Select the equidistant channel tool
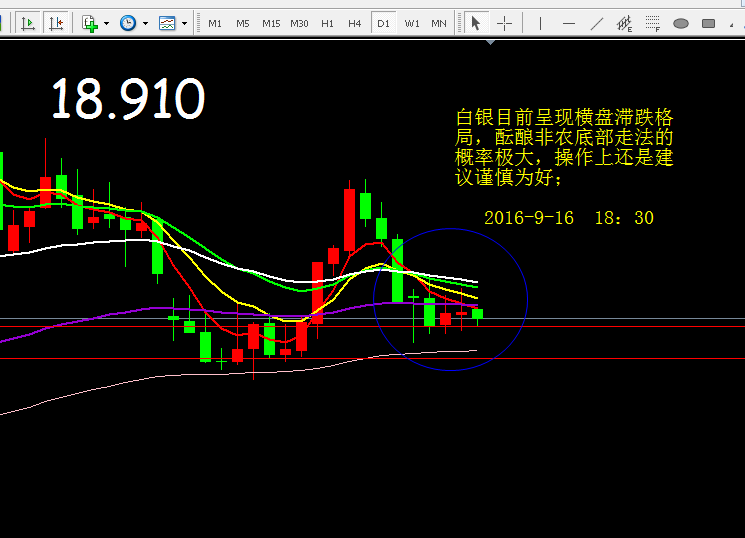The width and height of the screenshot is (745, 538). 624,23
